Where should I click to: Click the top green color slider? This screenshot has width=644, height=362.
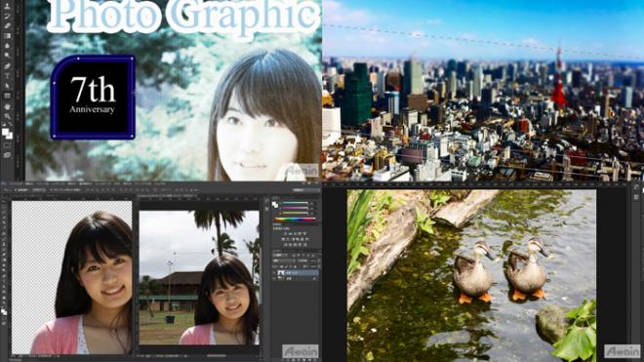click(x=295, y=203)
